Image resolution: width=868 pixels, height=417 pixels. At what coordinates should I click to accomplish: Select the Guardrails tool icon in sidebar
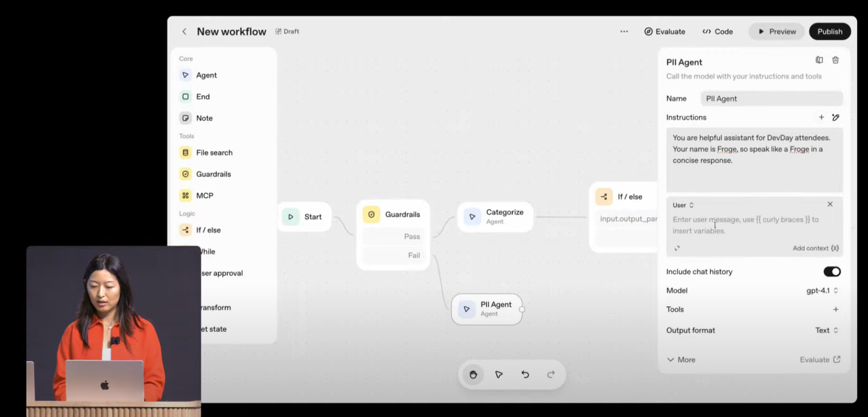coord(185,174)
